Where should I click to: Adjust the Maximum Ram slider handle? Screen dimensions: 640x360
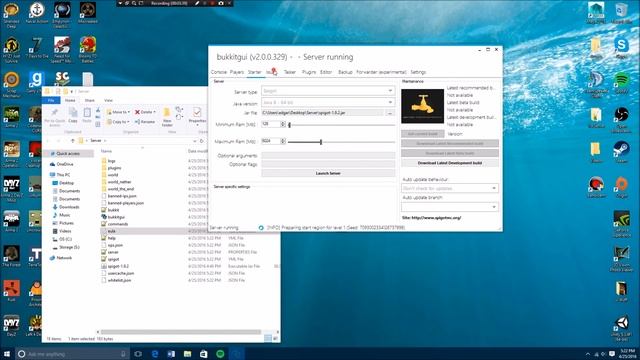(x=321, y=142)
